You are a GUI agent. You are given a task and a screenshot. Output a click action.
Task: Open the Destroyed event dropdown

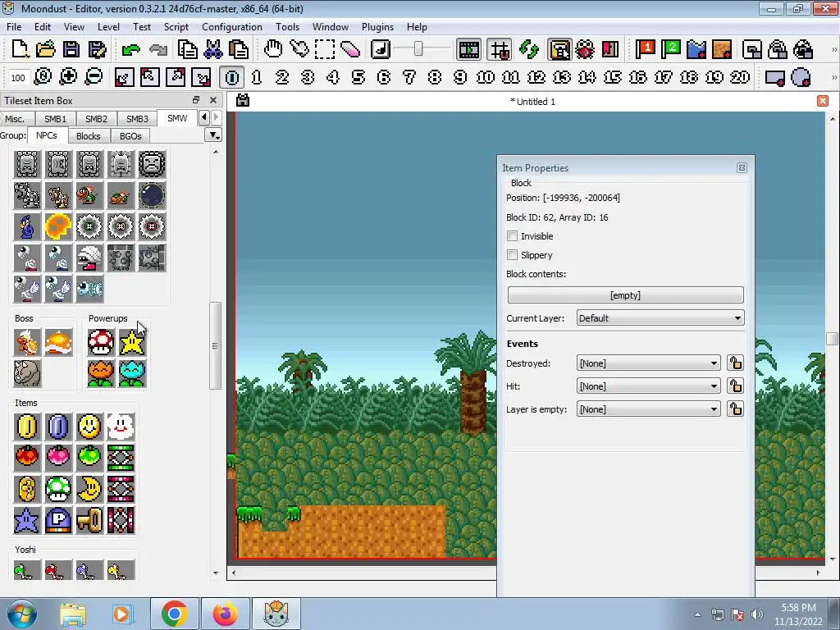[648, 363]
